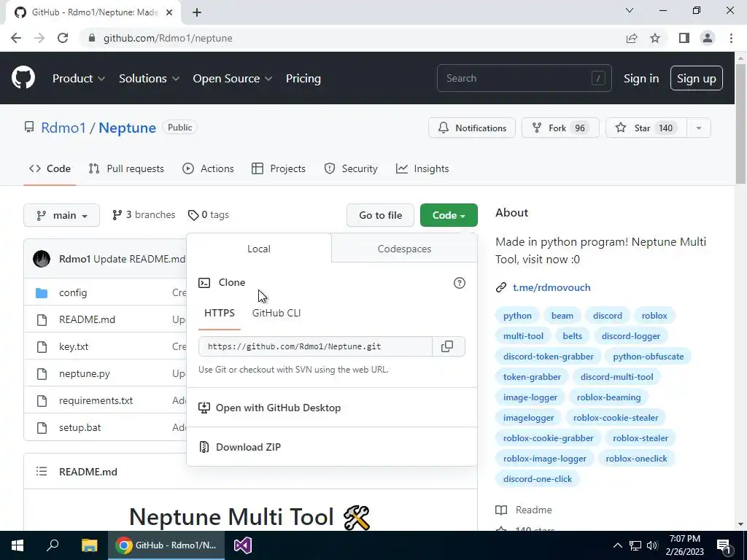Open the config folder
Image resolution: width=747 pixels, height=560 pixels.
73,292
